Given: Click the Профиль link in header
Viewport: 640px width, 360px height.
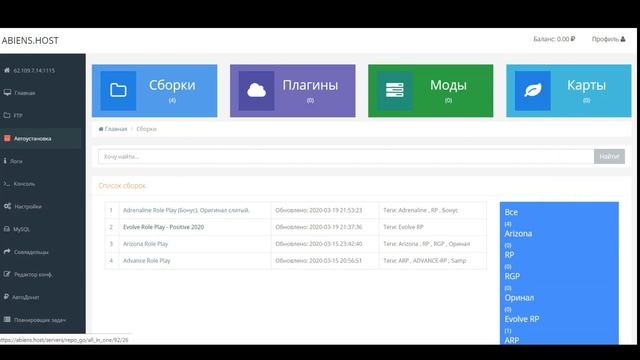Looking at the screenshot, I should (609, 39).
